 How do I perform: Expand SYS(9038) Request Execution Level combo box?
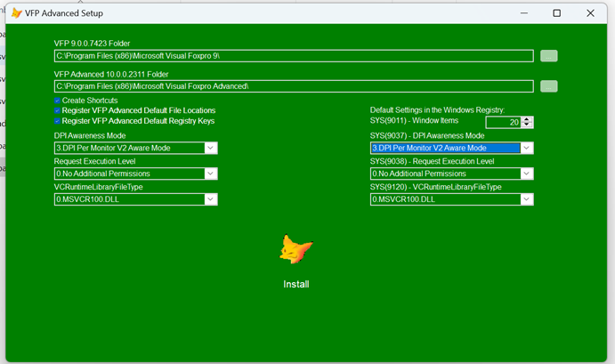coord(526,174)
